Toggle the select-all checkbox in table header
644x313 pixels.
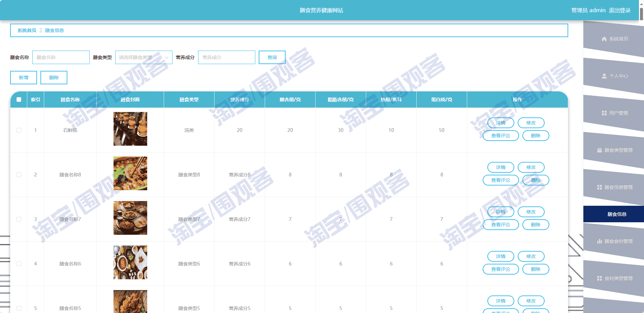[x=19, y=99]
